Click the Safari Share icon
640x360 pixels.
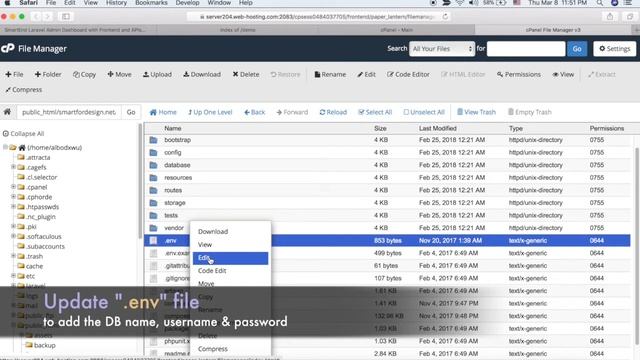(x=610, y=16)
